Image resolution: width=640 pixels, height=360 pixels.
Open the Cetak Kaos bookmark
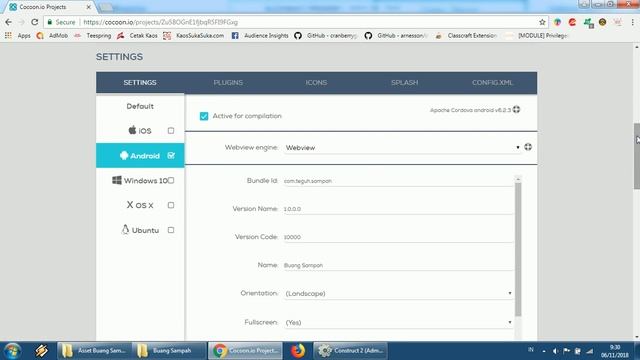(x=137, y=36)
